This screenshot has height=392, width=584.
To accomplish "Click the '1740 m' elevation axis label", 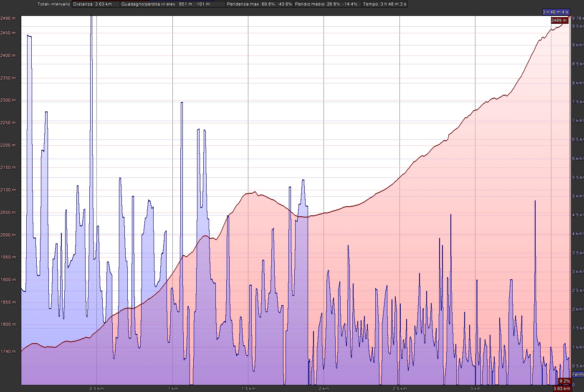I will tap(8, 352).
